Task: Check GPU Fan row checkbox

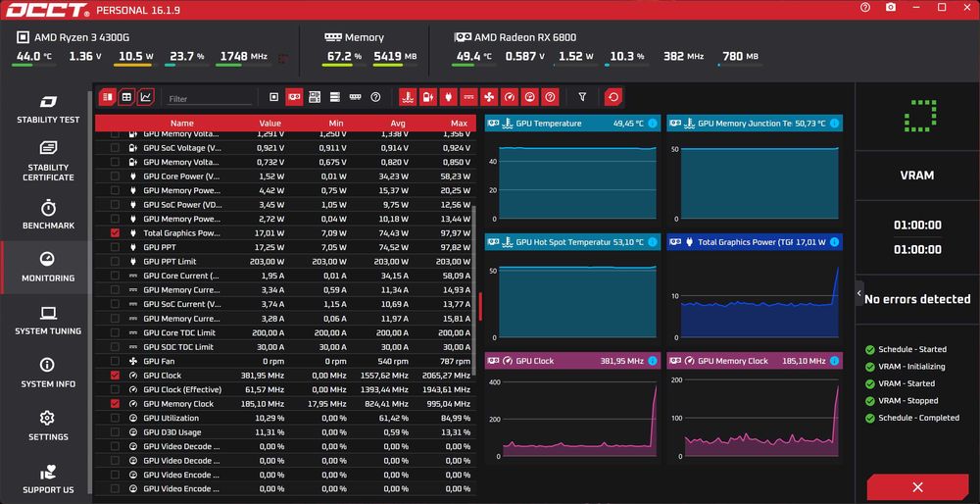Action: (x=115, y=362)
